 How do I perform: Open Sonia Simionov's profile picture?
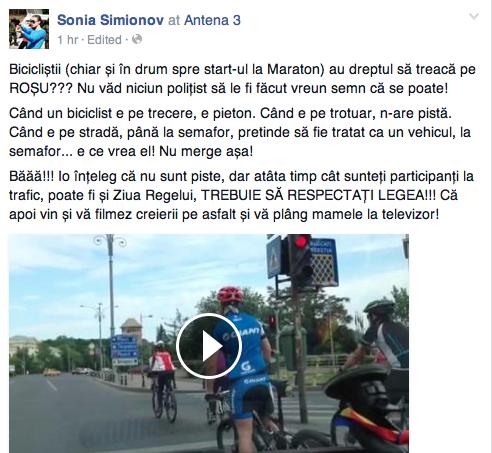(x=29, y=29)
